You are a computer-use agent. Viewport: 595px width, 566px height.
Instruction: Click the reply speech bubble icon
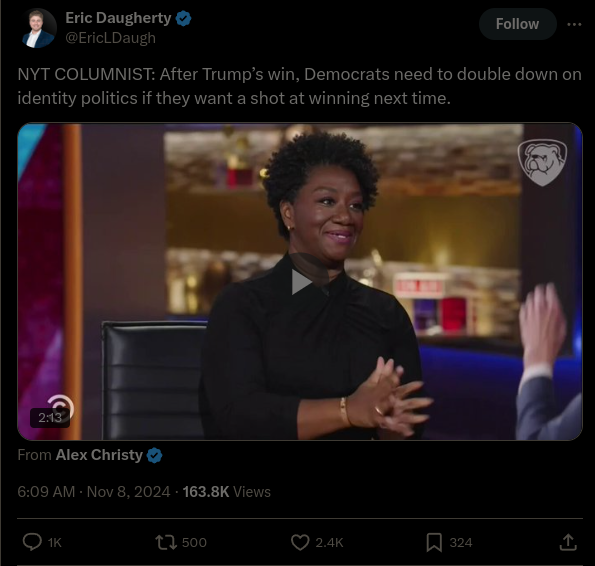[32, 542]
